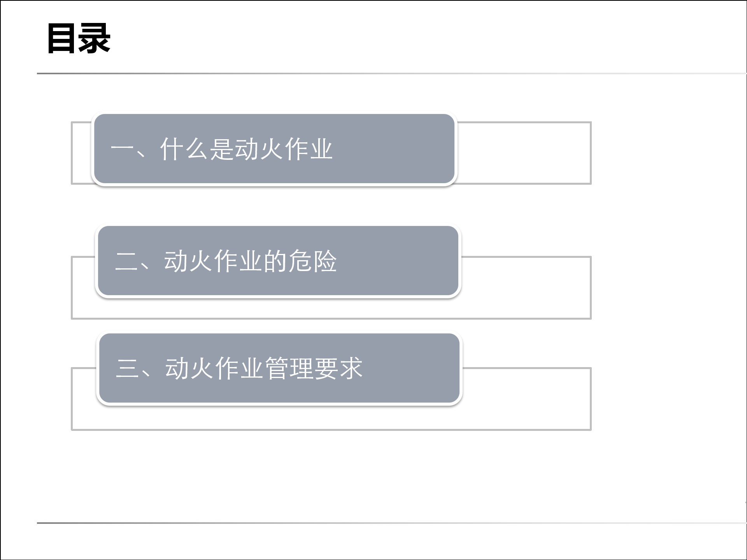Click blank frame area below third grey box

(x=331, y=417)
